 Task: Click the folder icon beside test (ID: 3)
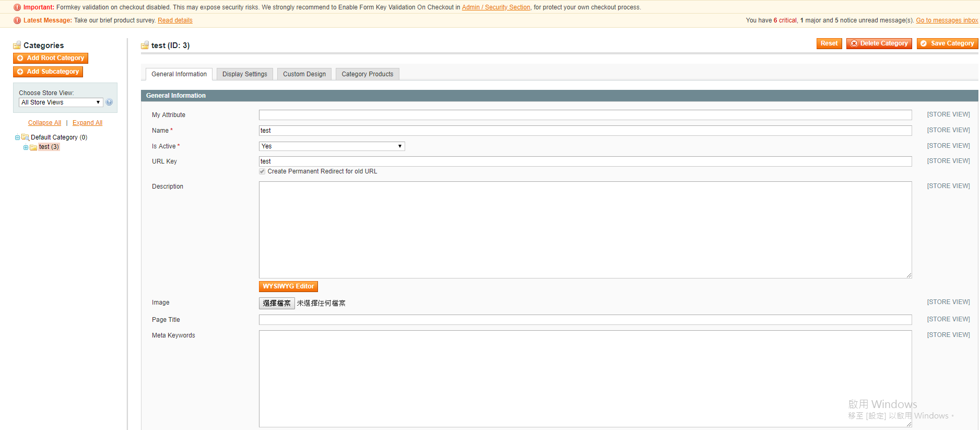pos(145,45)
